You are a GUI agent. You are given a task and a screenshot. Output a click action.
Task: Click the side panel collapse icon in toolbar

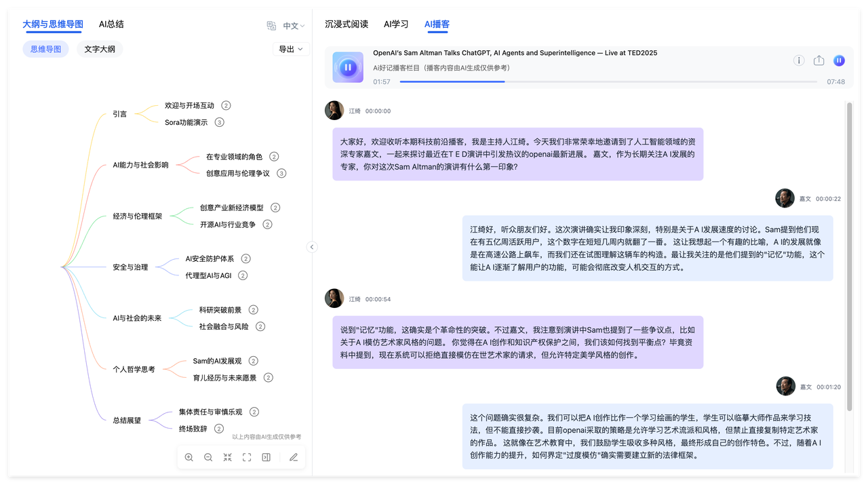click(266, 457)
